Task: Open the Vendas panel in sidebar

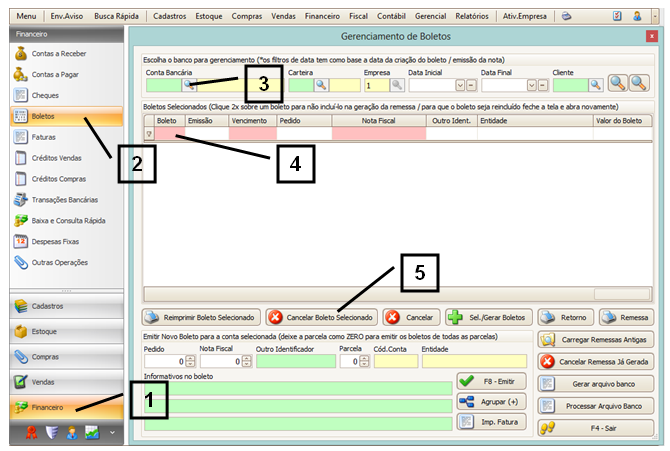Action: (x=66, y=382)
